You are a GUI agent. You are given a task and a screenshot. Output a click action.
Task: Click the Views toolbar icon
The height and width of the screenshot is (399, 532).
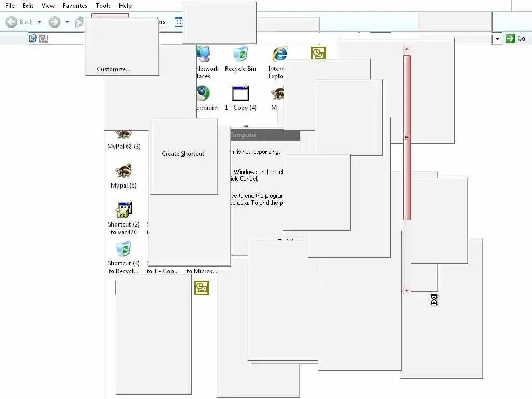(179, 22)
